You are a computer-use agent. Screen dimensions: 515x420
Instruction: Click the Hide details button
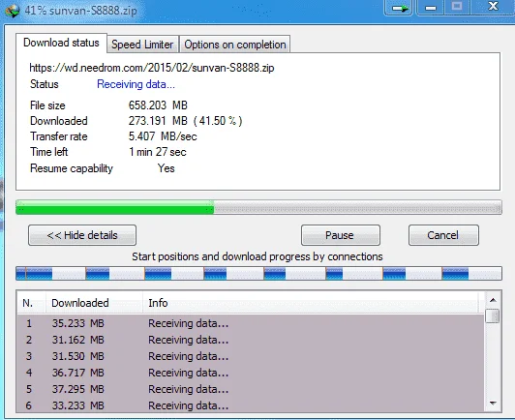click(x=82, y=235)
